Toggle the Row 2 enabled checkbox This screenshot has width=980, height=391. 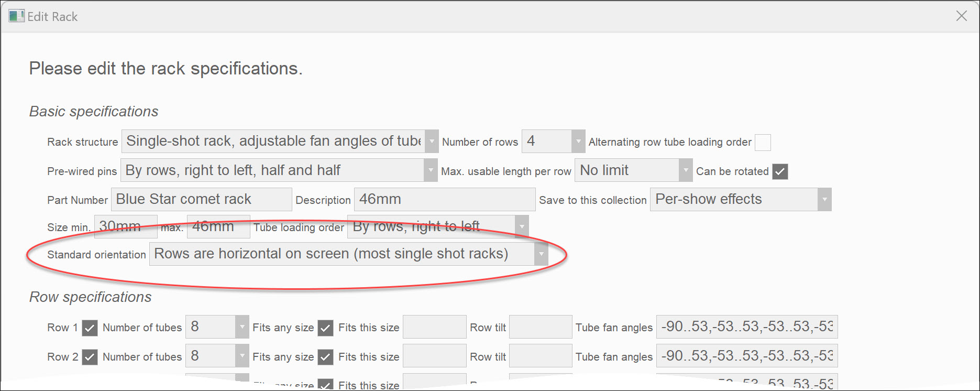[x=89, y=356]
